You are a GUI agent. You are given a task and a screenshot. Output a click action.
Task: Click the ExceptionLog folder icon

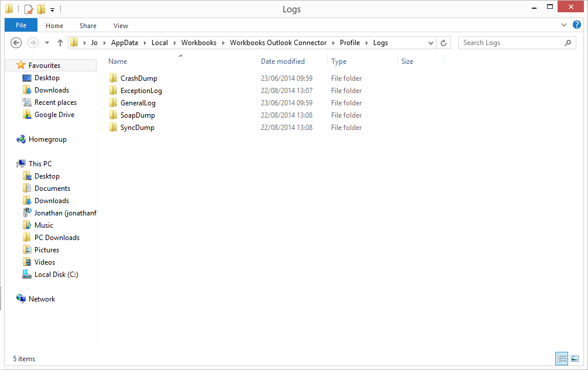pos(114,90)
